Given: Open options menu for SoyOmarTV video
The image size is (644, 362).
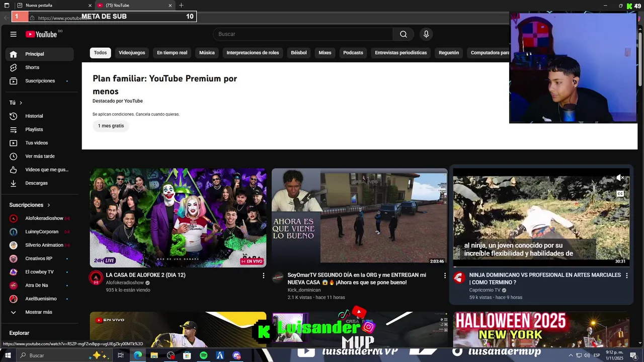Looking at the screenshot, I should point(445,276).
